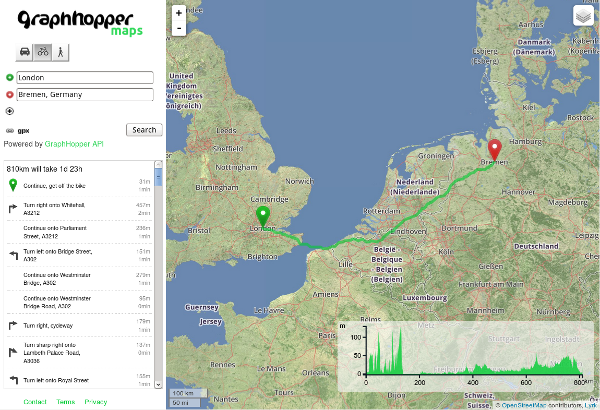Screen dimensions: 600x410
Task: Click the Cambridge label on the map
Action: pyautogui.click(x=269, y=199)
